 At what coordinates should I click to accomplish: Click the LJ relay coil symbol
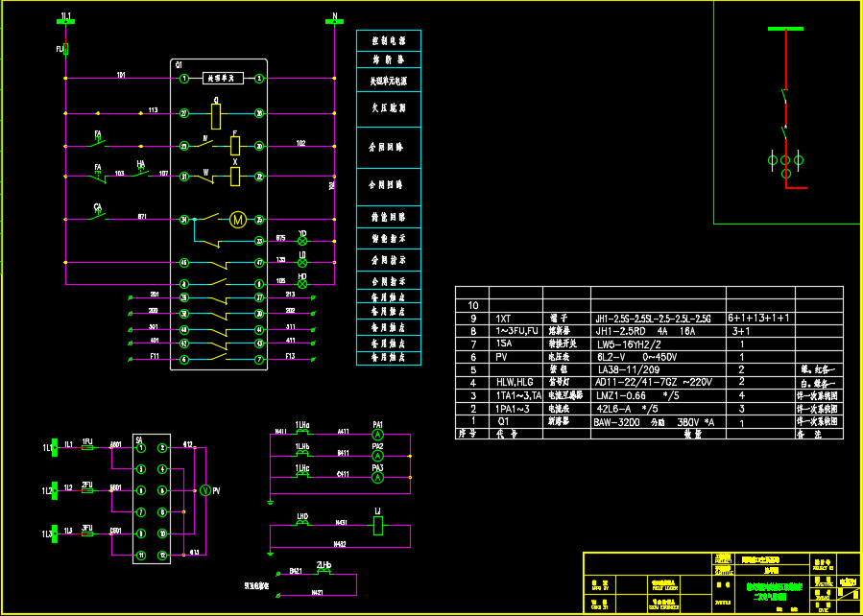pos(378,526)
